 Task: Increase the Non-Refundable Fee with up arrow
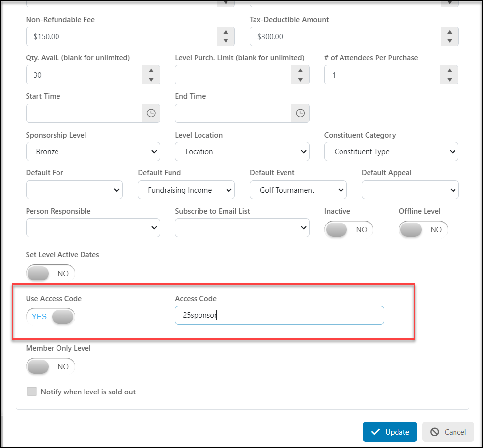pos(226,32)
